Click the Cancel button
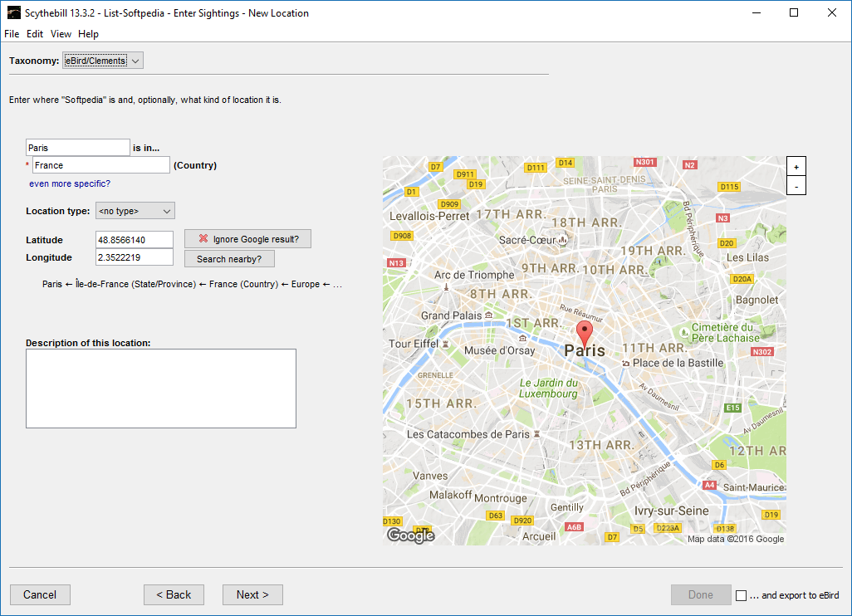 [40, 594]
